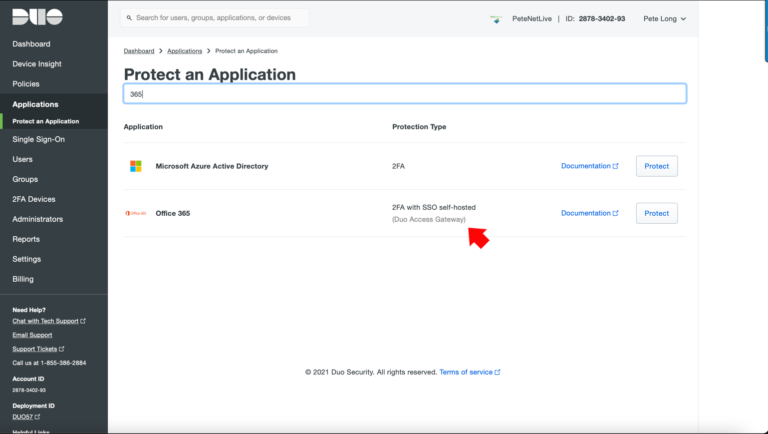This screenshot has width=768, height=434.
Task: Go to Users in the sidebar
Action: click(x=23, y=159)
